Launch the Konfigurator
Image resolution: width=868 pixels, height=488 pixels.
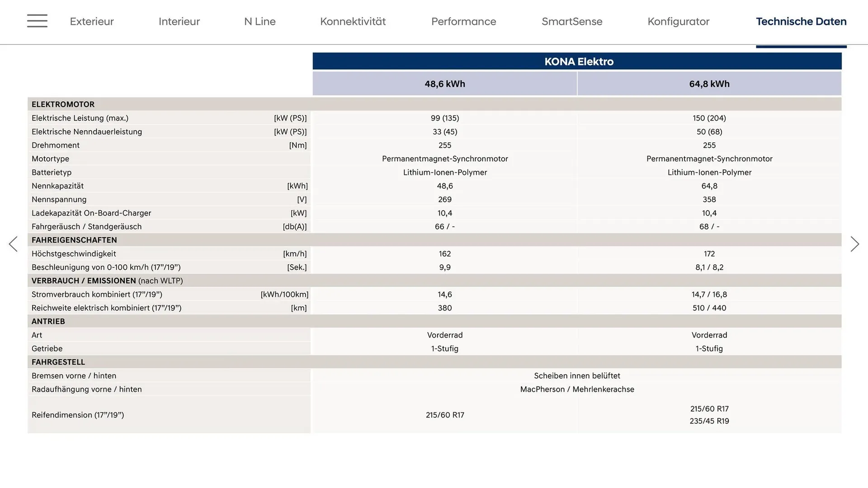click(x=678, y=21)
